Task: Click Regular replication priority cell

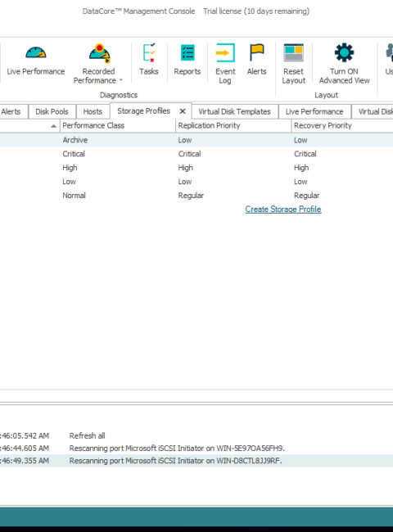Action: point(191,196)
